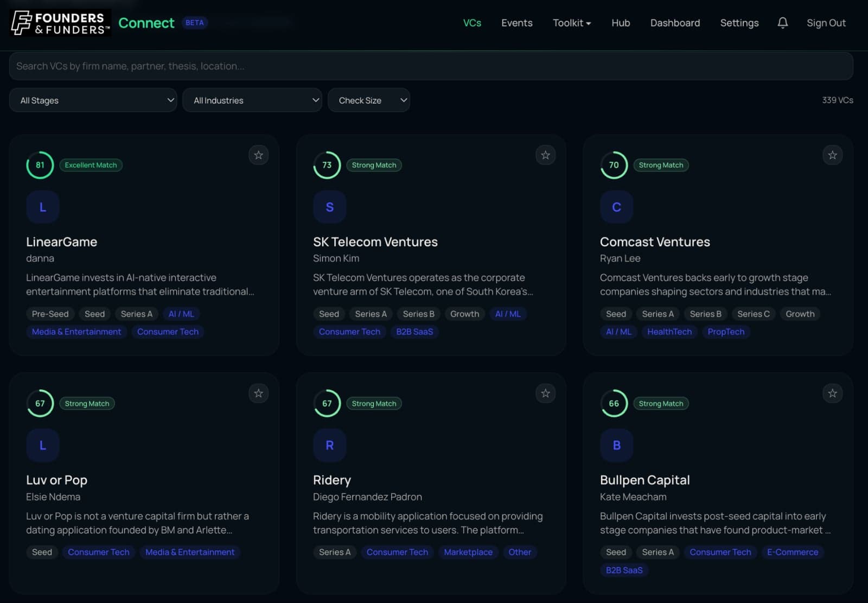Open the SK Telecom Ventures title
The width and height of the screenshot is (868, 603).
click(x=375, y=242)
